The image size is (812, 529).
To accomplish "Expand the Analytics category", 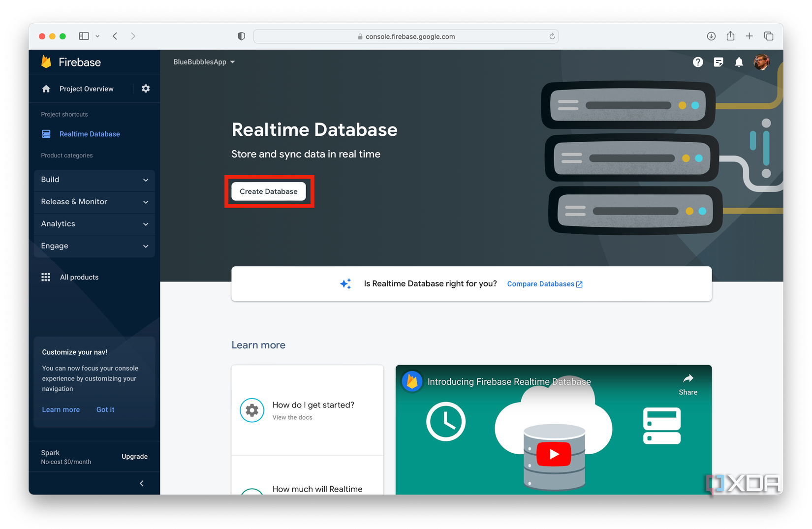I will point(94,224).
